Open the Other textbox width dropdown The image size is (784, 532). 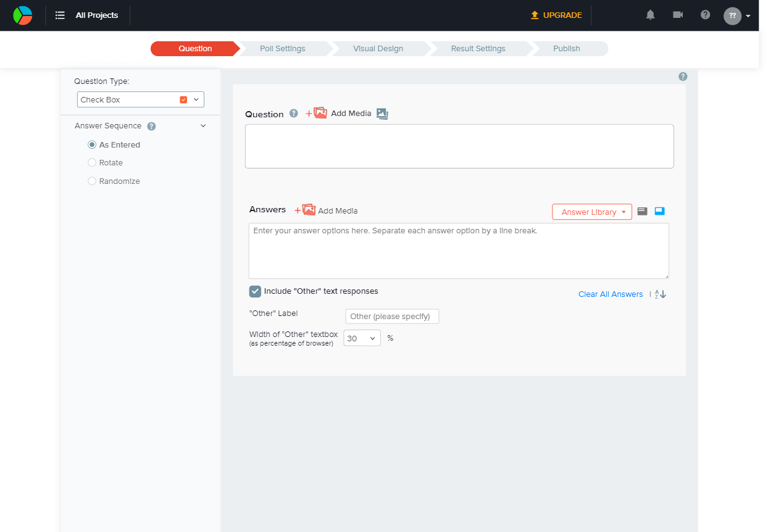point(362,338)
